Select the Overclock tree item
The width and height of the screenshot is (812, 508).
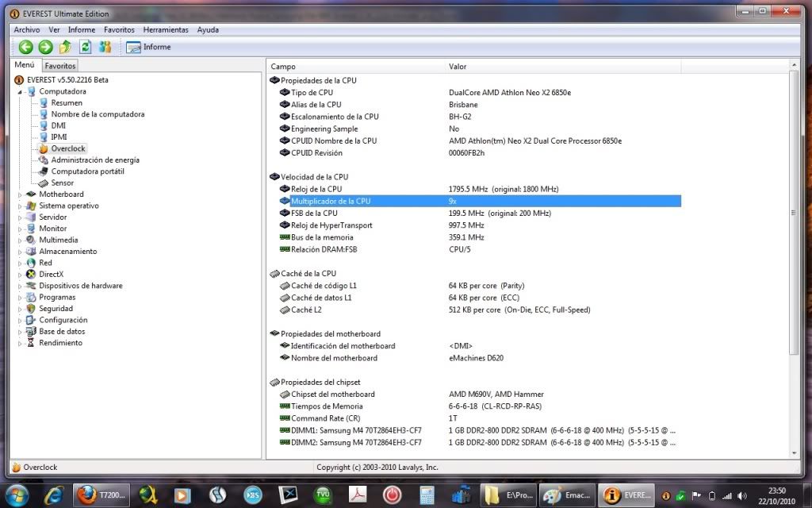pyautogui.click(x=68, y=148)
